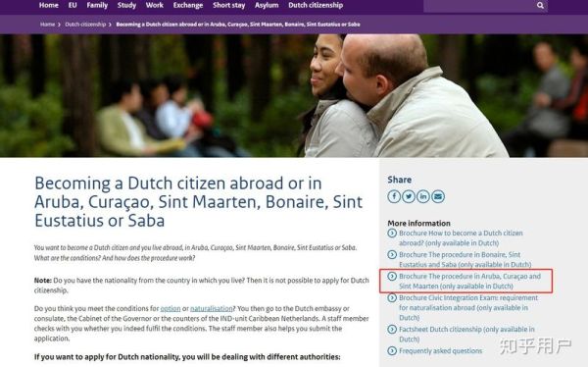The image size is (588, 367).
Task: Go to Dutch citizenship navigation tab
Action: (316, 5)
